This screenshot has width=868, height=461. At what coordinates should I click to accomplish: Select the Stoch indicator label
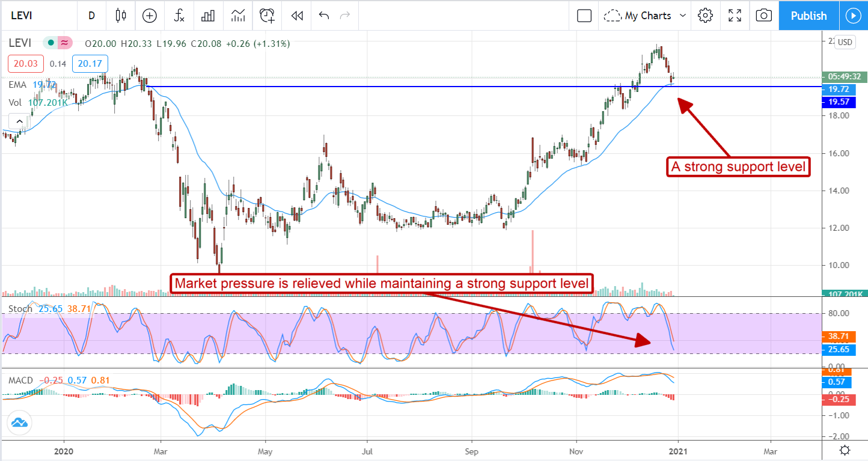point(19,309)
